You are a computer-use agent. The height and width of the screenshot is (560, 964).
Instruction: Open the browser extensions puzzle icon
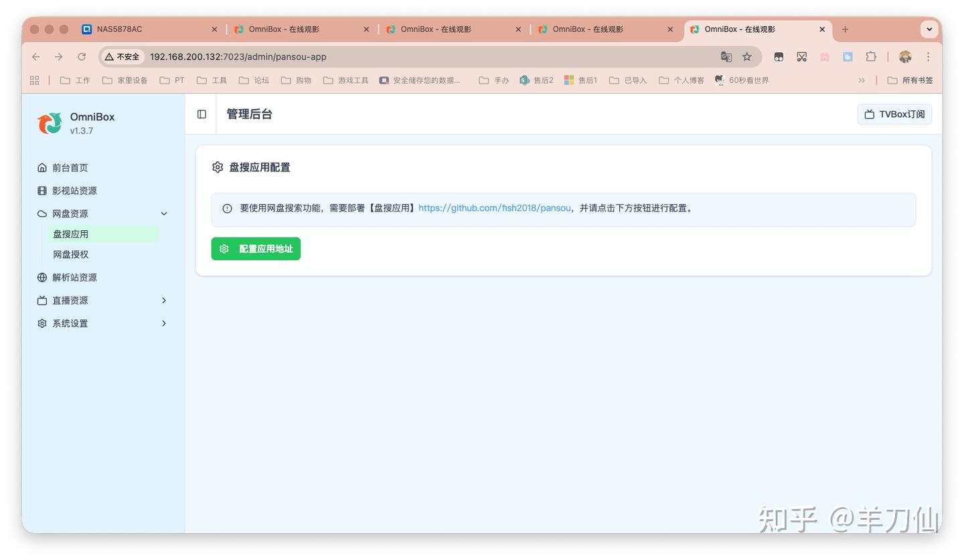[x=871, y=57]
